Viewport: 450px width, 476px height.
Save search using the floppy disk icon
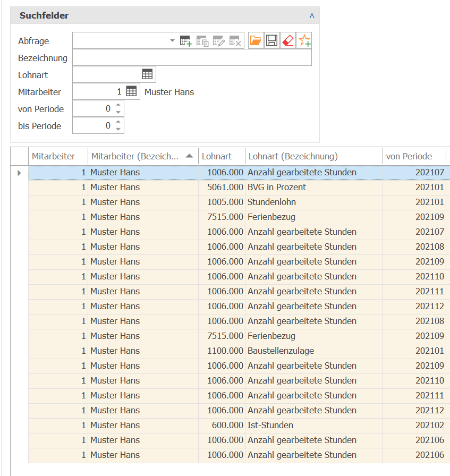(272, 40)
